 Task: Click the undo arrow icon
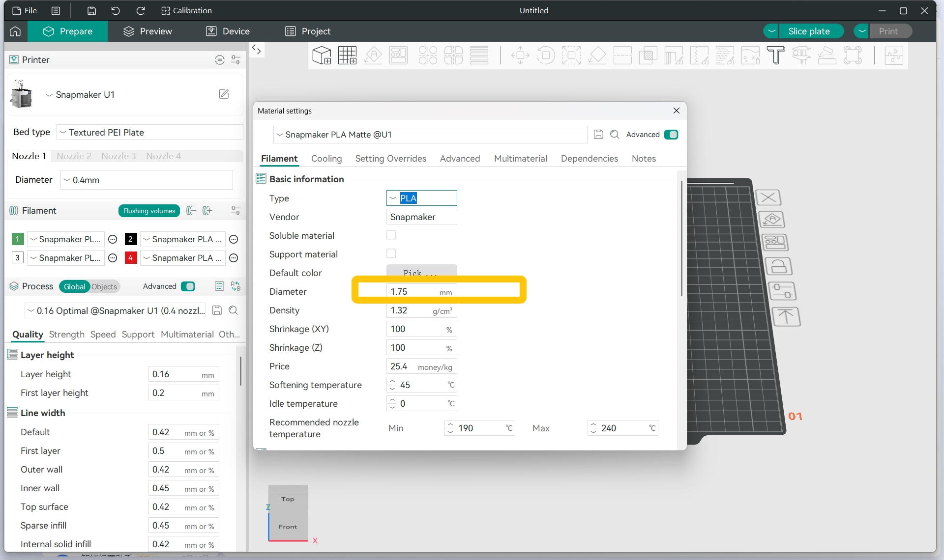tap(116, 11)
